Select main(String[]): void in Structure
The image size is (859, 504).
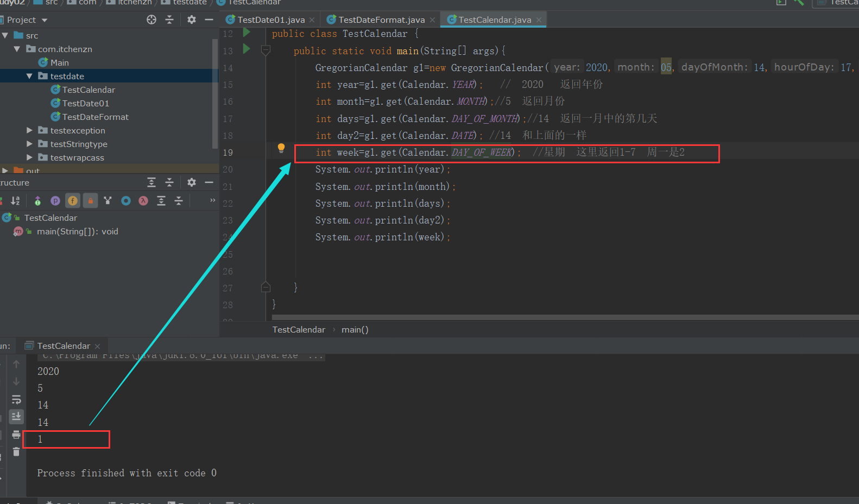coord(78,231)
